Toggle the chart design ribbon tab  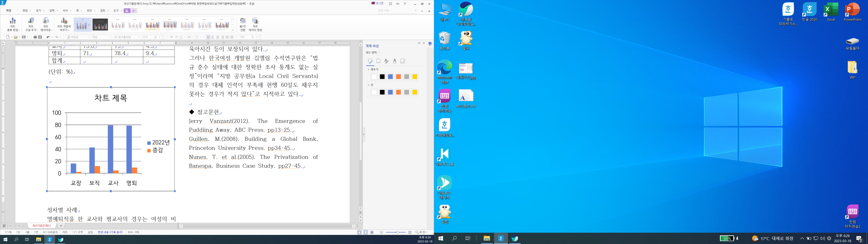[127, 11]
